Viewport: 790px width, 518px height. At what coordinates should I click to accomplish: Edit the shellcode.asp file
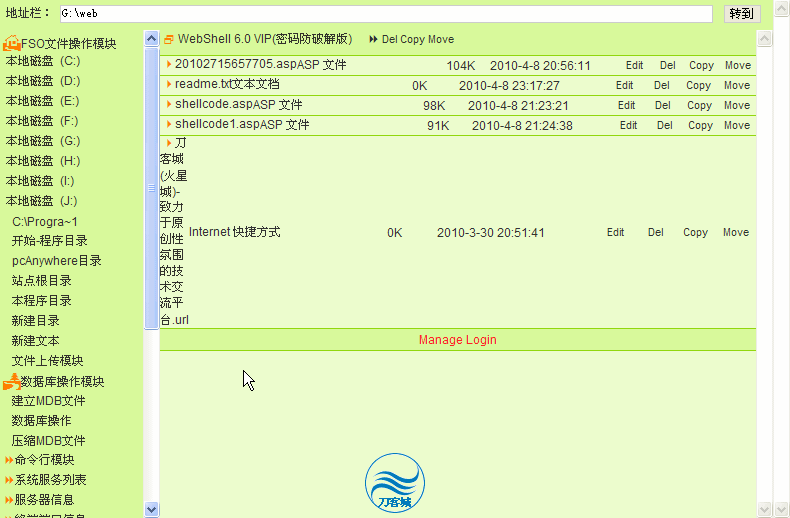(x=626, y=105)
